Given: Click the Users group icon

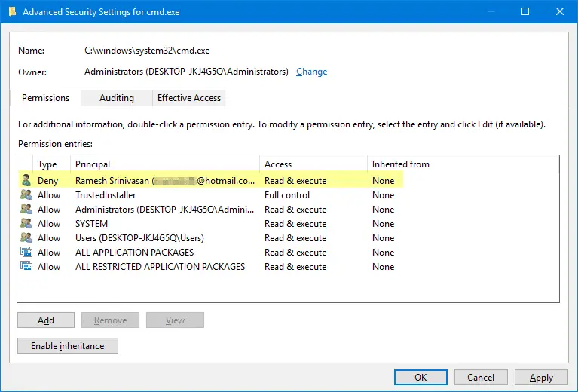Looking at the screenshot, I should (x=26, y=238).
